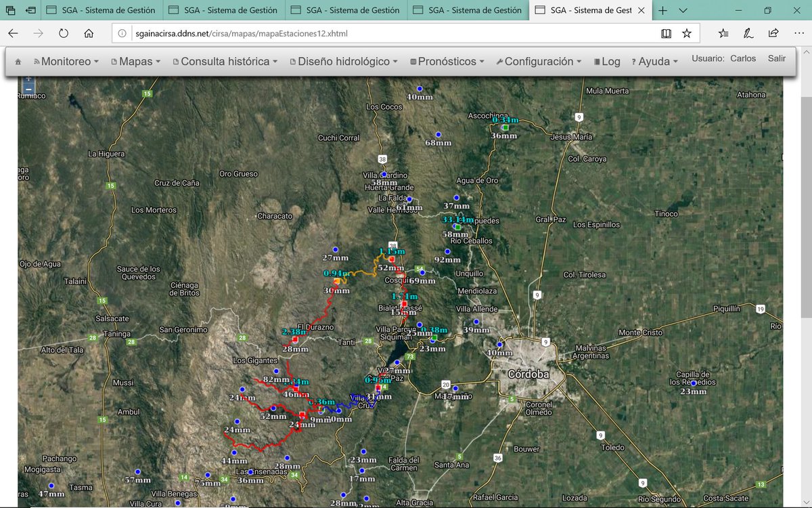Click the Usuario: Carlos label
The image size is (812, 508).
(724, 59)
